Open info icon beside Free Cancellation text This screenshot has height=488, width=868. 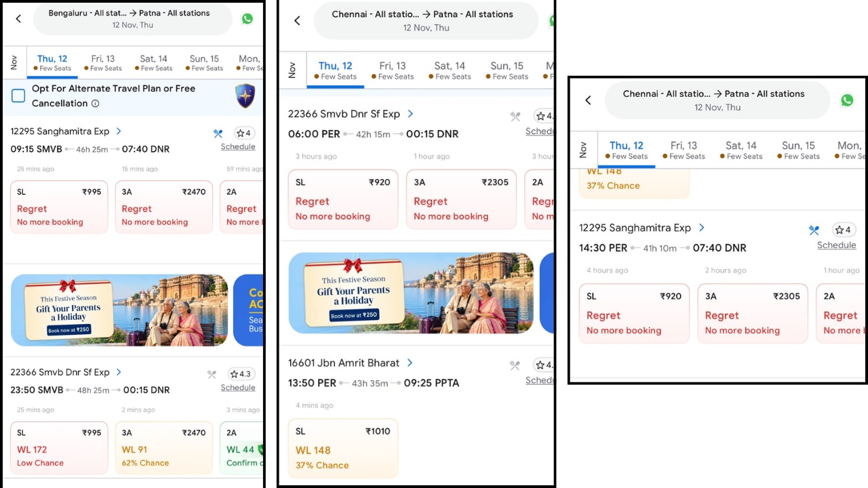(x=95, y=104)
